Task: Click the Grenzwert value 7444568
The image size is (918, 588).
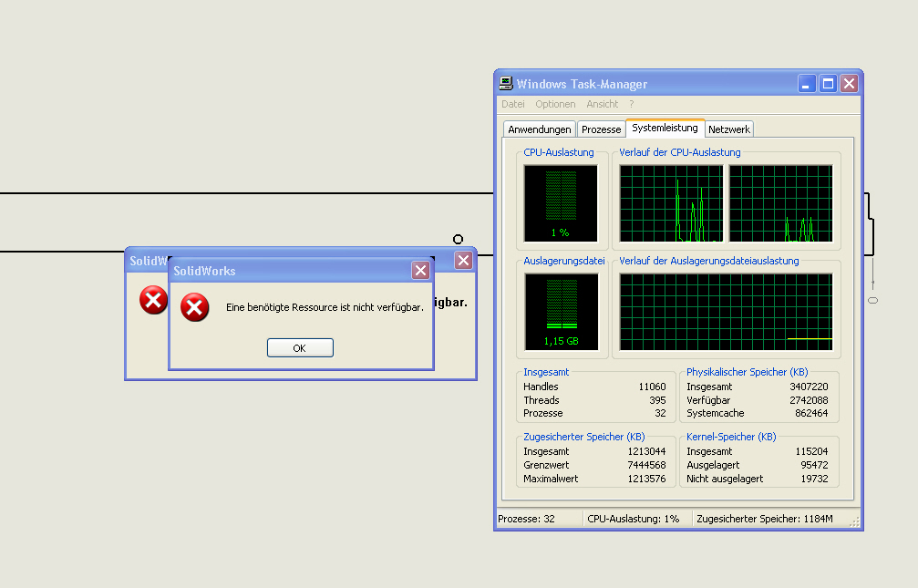Action: pyautogui.click(x=647, y=465)
